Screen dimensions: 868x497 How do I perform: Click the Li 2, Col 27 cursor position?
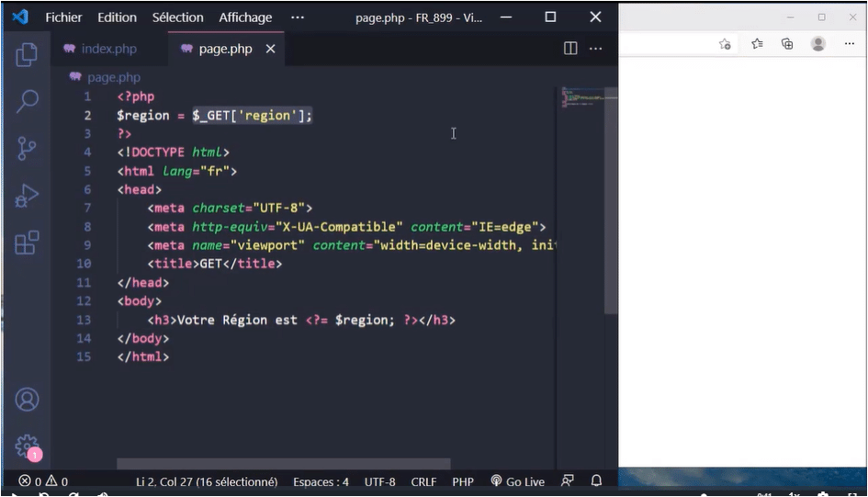pyautogui.click(x=207, y=481)
